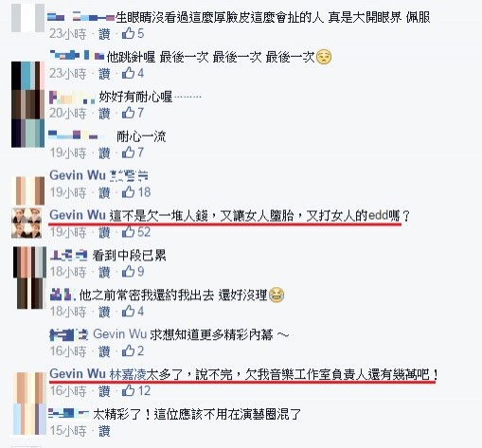Click 讚 under the 太精彩了 comment
This screenshot has height=448, width=482.
pyautogui.click(x=104, y=431)
